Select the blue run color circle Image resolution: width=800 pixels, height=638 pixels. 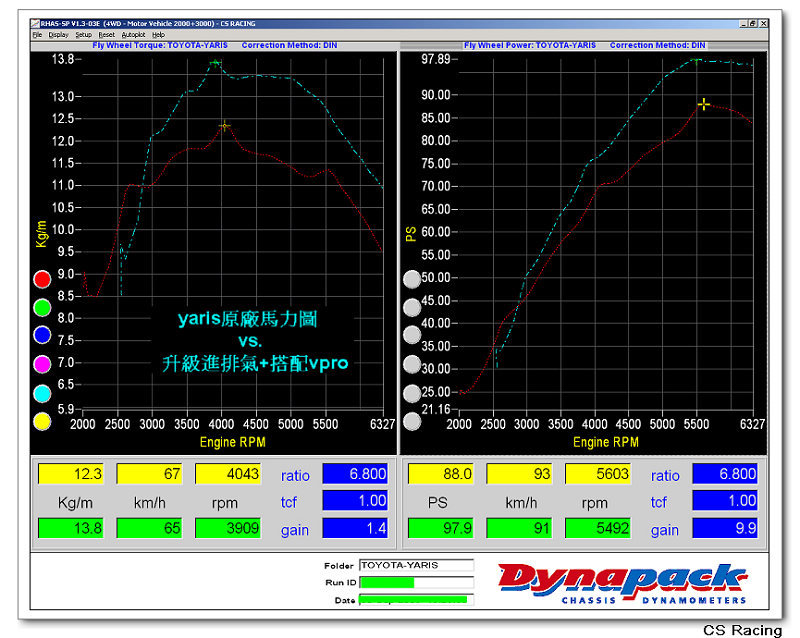[42, 335]
